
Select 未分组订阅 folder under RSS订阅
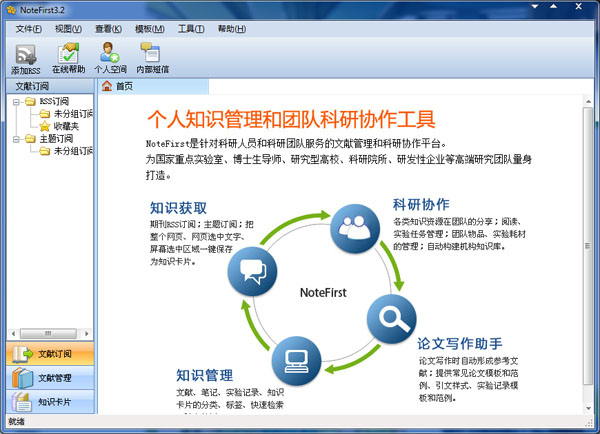(x=72, y=114)
